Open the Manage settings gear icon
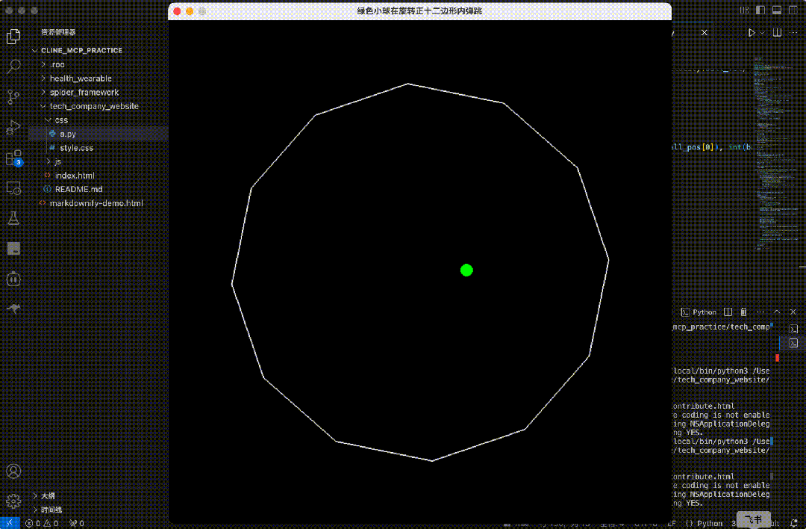This screenshot has width=807, height=529. (14, 500)
